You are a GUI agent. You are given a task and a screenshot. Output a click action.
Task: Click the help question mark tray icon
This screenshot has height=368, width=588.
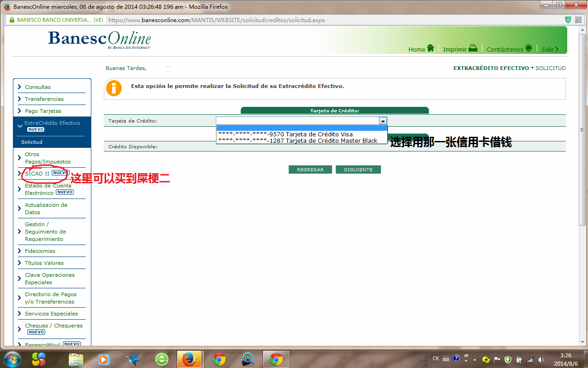(457, 358)
